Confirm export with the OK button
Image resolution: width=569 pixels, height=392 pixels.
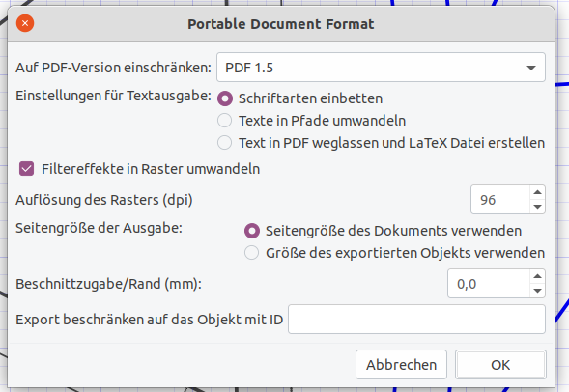click(x=500, y=365)
